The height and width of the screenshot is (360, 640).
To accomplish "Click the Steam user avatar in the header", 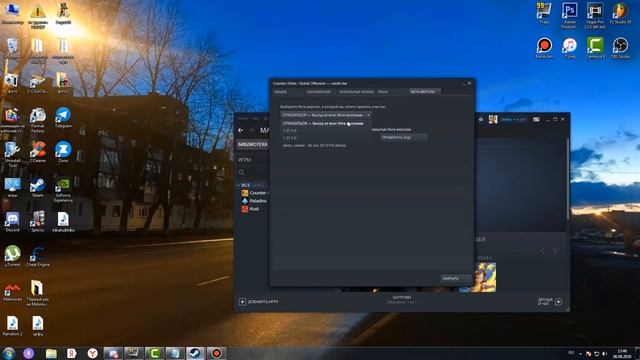I will click(x=493, y=119).
